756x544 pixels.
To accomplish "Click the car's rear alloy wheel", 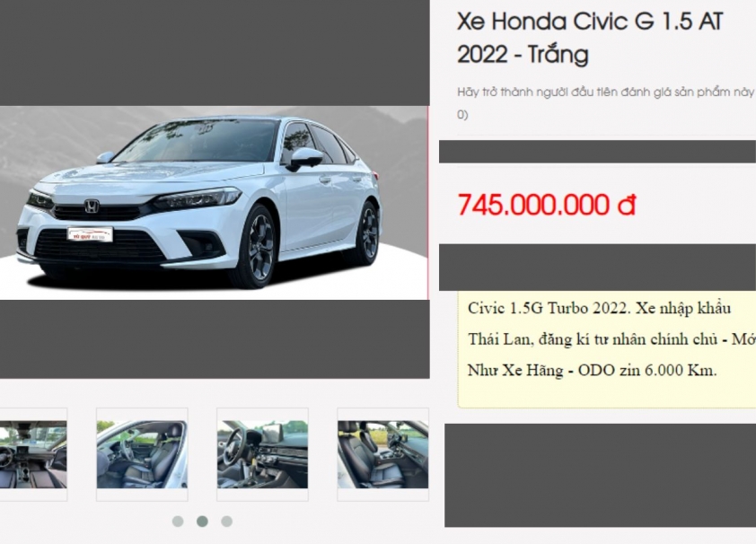I will (367, 233).
